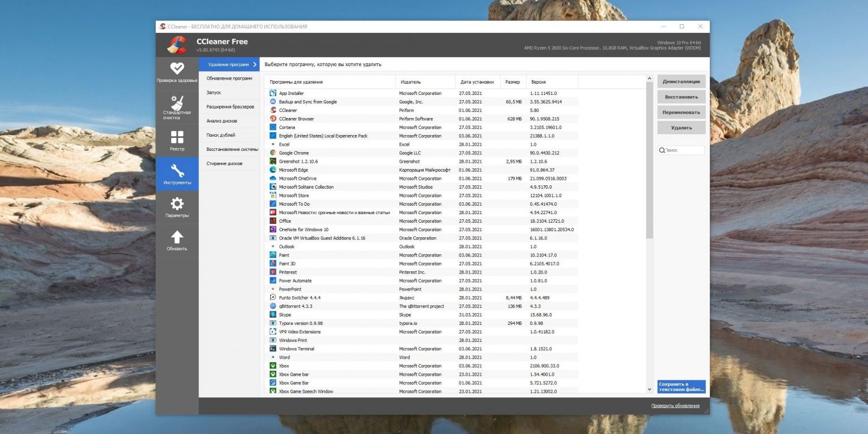
Task: Select the Удаление программ tab
Action: tap(229, 64)
